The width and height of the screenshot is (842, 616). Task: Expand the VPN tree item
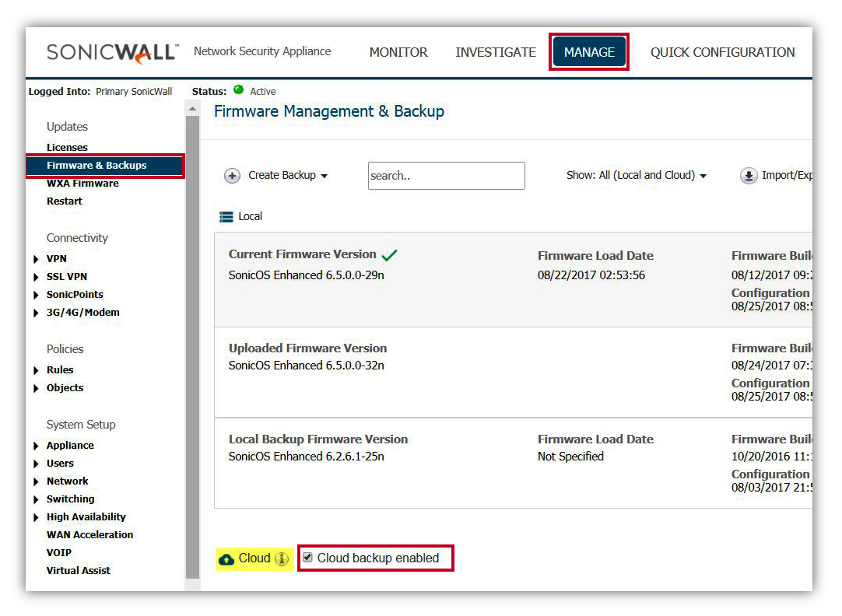37,259
